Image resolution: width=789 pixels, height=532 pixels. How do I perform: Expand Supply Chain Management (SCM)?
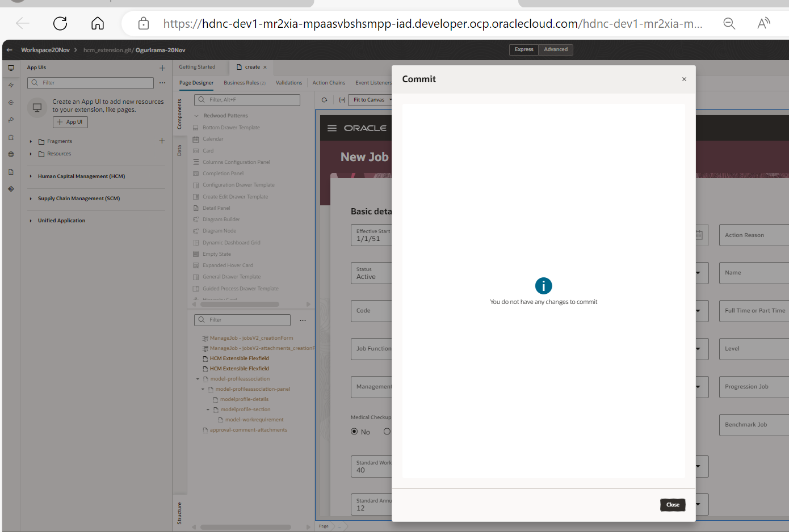31,199
